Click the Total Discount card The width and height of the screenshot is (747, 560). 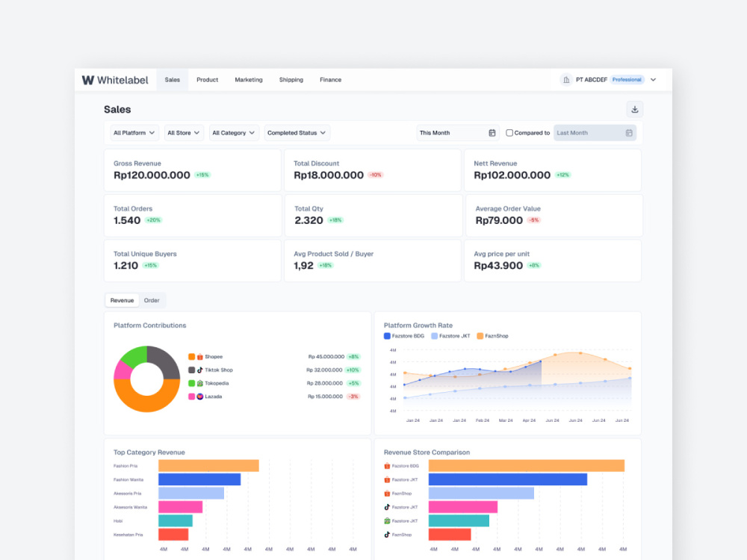point(373,170)
